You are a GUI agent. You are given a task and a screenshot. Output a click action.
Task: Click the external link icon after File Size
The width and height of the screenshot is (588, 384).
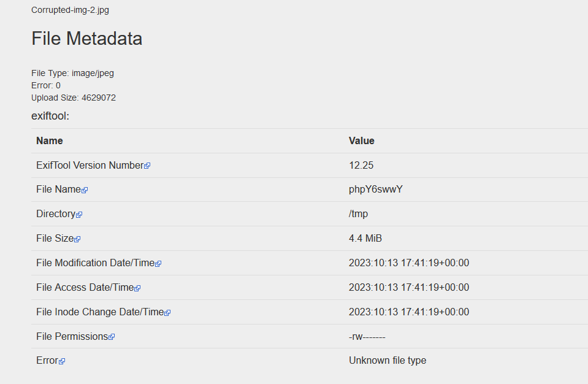[77, 239]
